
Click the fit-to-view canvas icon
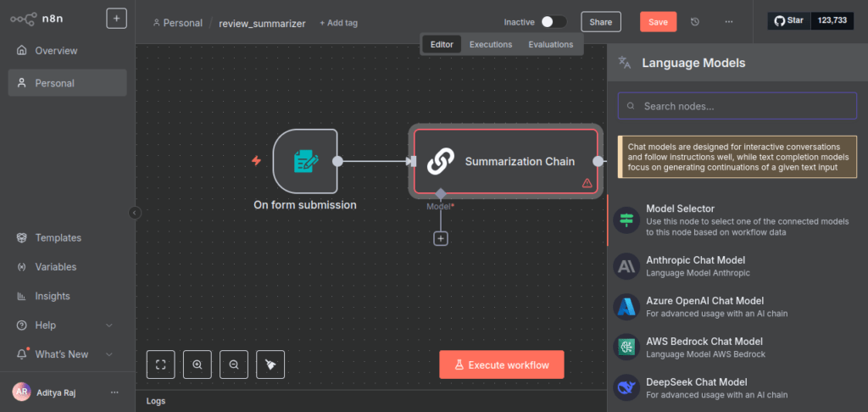pos(160,365)
